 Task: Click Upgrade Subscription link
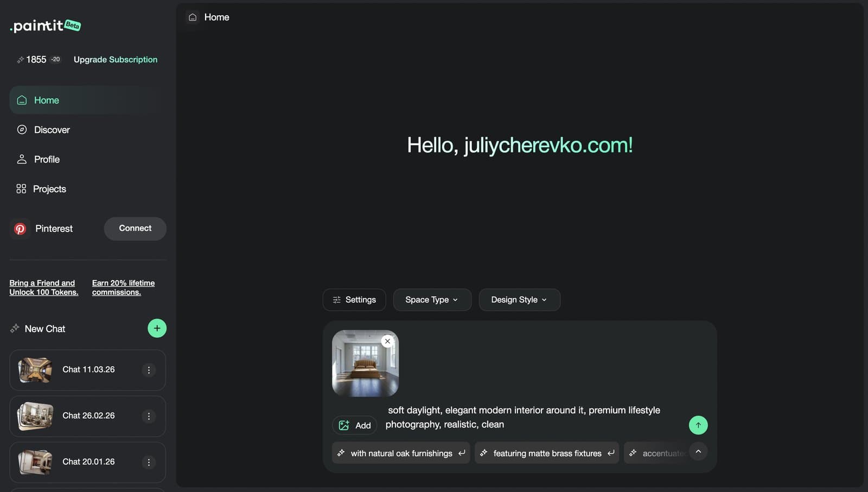[x=116, y=60]
